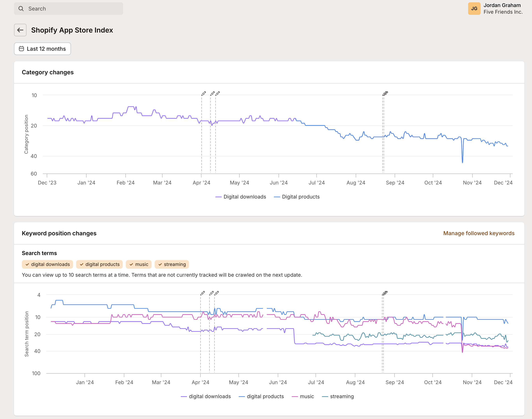Toggle Digital products series in category chart legend
532x419 pixels.
click(297, 197)
